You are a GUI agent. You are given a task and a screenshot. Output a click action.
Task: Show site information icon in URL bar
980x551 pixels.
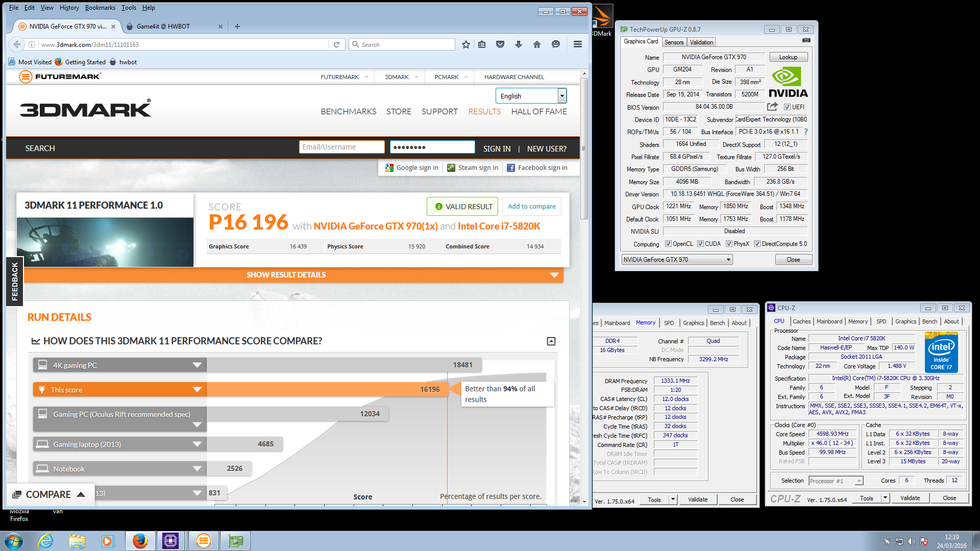point(32,44)
